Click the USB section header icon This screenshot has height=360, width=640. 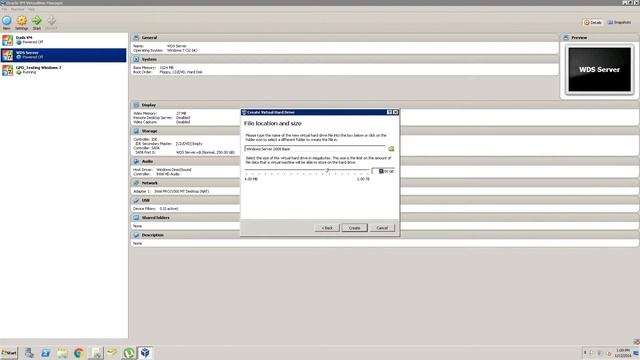136,200
